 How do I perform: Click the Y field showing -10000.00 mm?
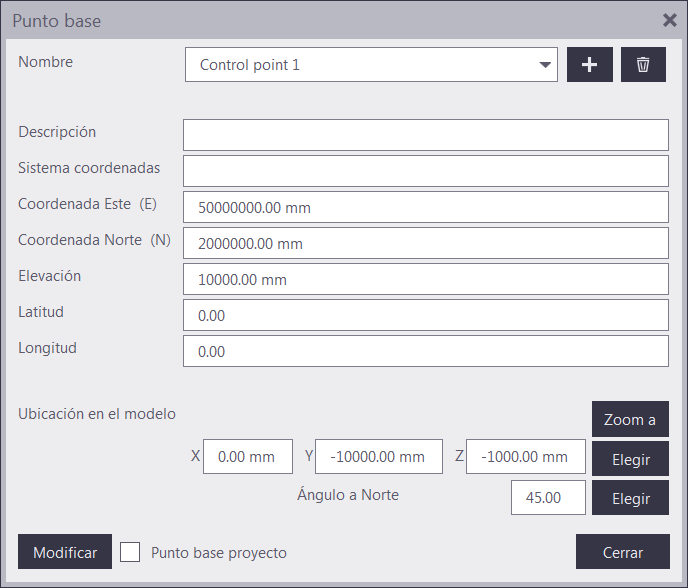point(378,456)
